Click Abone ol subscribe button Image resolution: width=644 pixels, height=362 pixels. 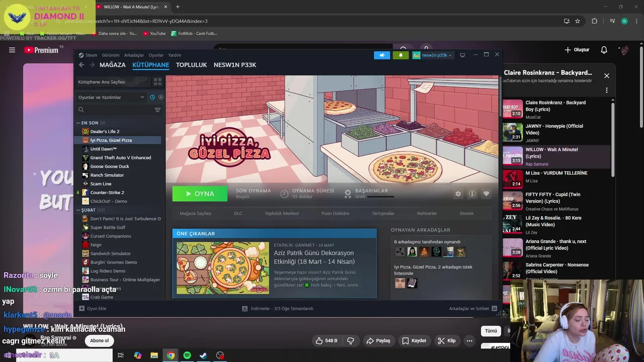point(99,341)
